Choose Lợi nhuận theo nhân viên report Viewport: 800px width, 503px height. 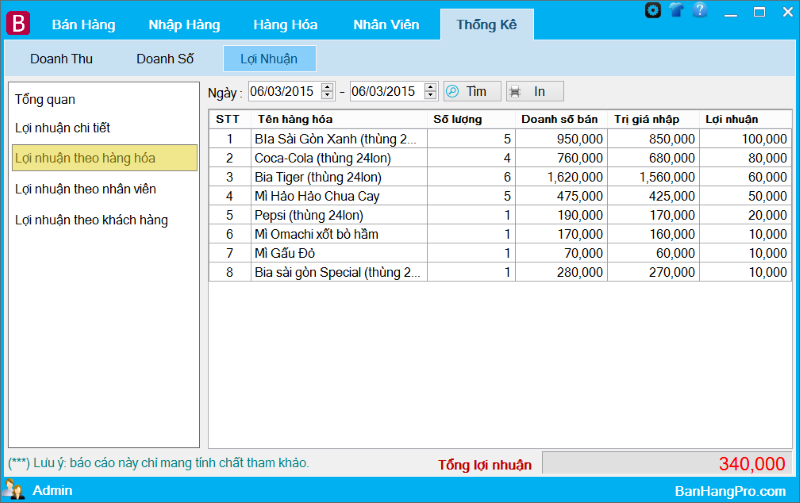tap(85, 189)
